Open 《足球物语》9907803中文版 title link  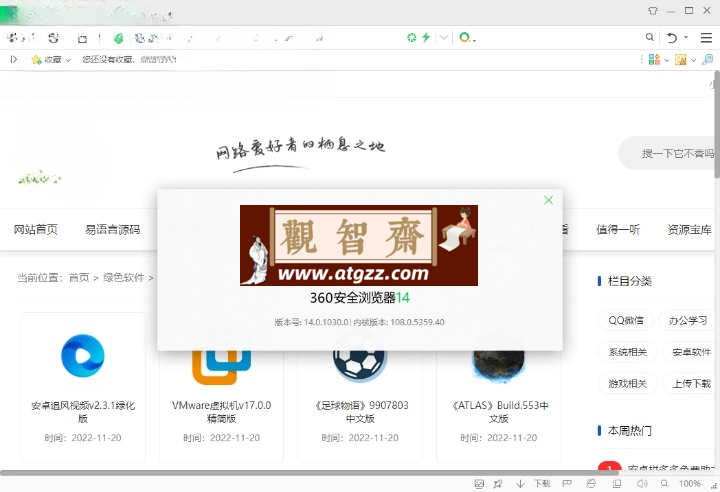pos(360,412)
